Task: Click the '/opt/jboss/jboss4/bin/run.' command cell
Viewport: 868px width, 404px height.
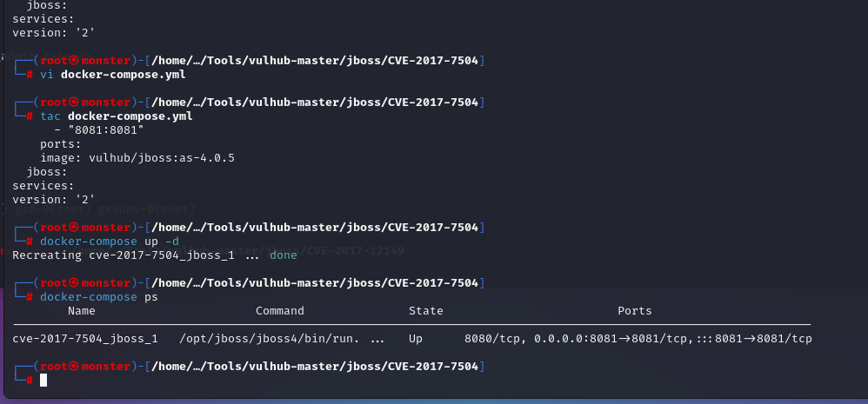Action: (270, 338)
